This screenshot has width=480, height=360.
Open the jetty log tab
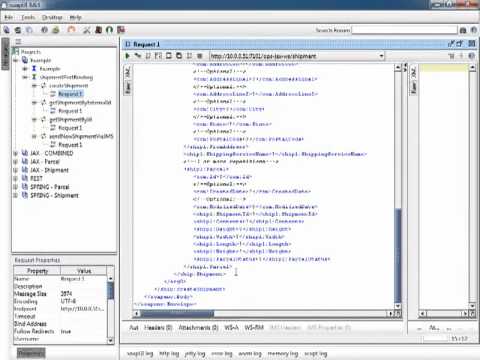[195, 354]
